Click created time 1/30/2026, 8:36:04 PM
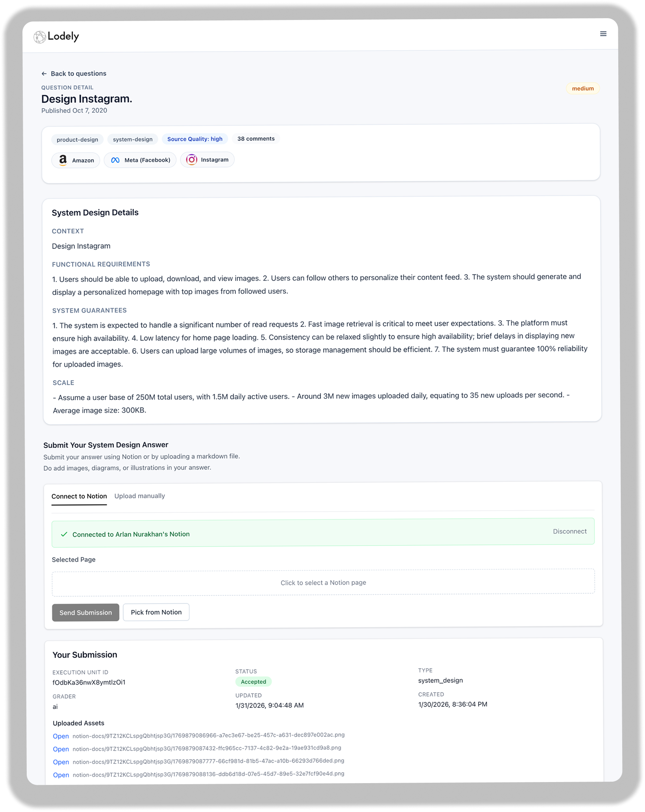The width and height of the screenshot is (645, 812). coord(452,704)
